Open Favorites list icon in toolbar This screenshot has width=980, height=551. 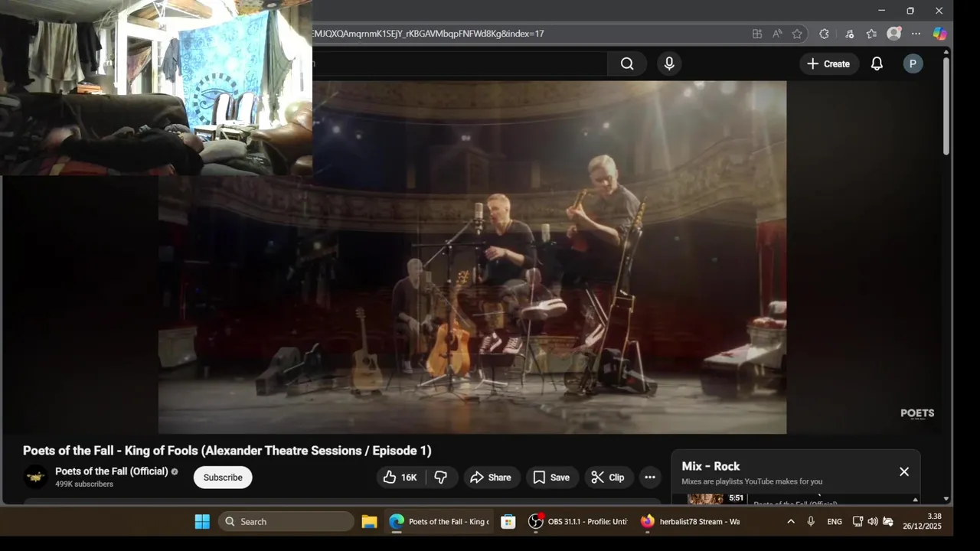point(871,34)
